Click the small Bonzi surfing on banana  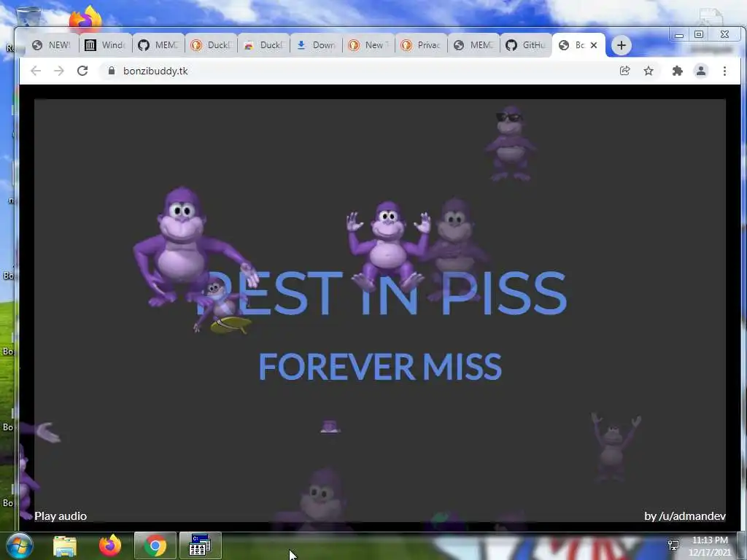tap(222, 307)
